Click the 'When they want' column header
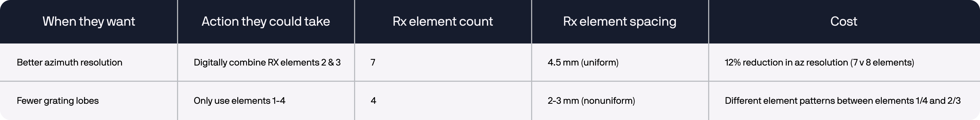Viewport: 980px width, 120px height. click(x=89, y=21)
